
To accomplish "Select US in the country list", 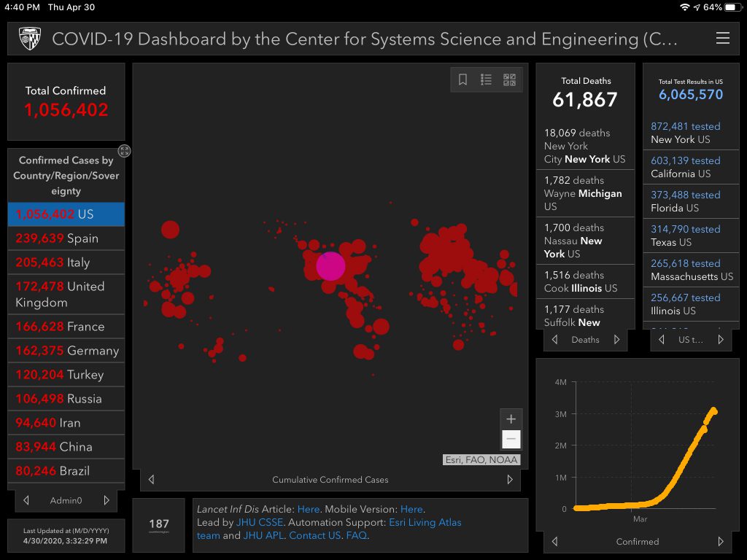I will [x=66, y=214].
